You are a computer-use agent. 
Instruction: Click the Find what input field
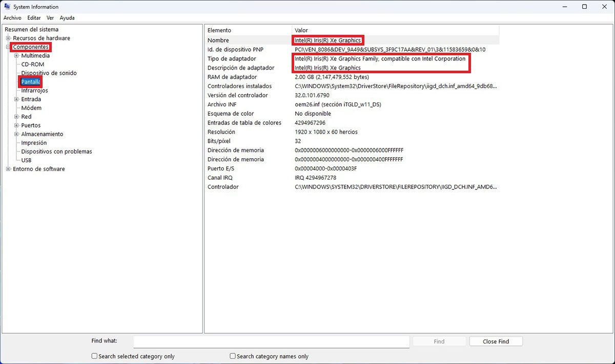(x=271, y=341)
